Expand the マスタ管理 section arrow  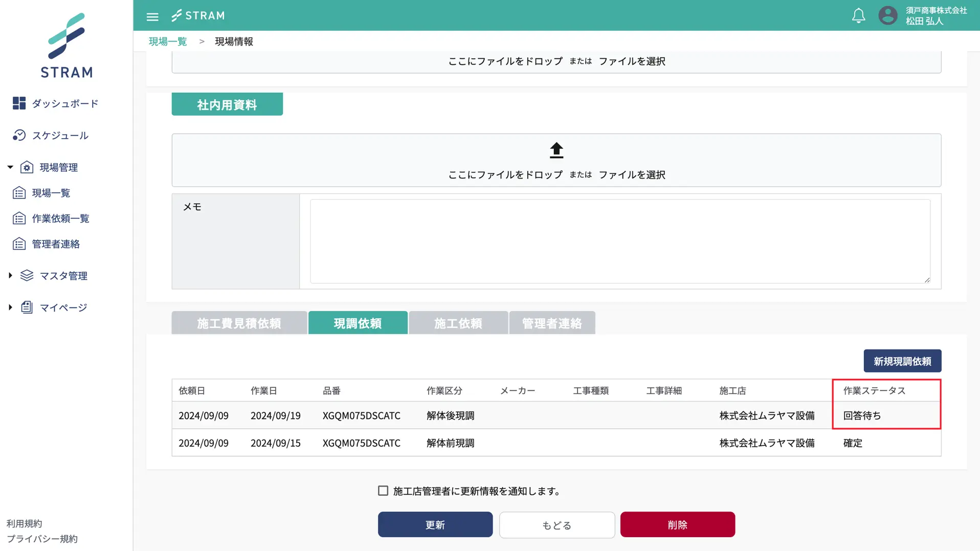(x=10, y=276)
